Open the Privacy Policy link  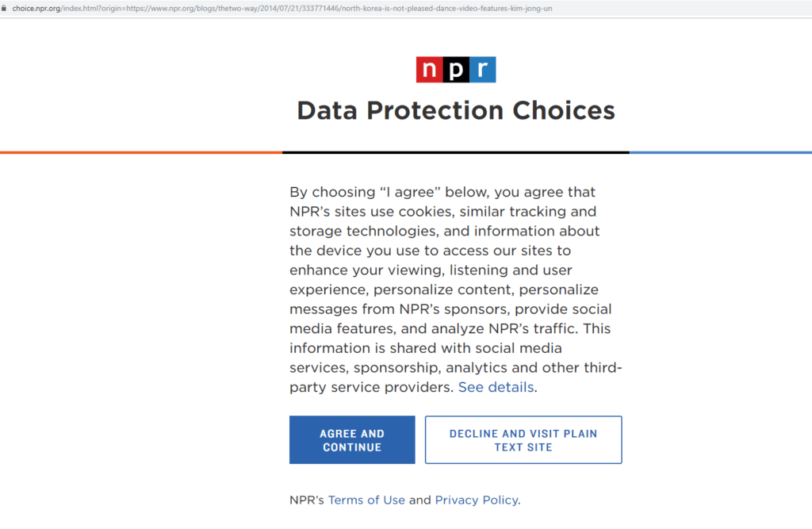pyautogui.click(x=477, y=500)
